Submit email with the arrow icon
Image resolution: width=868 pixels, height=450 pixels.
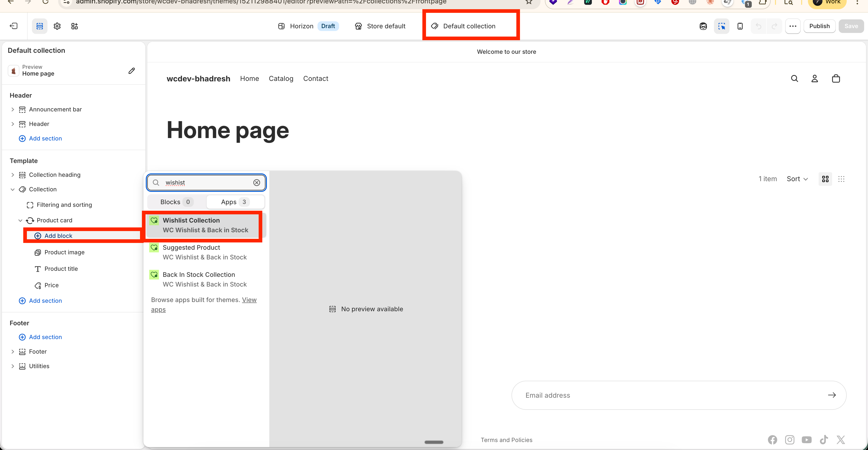click(832, 395)
